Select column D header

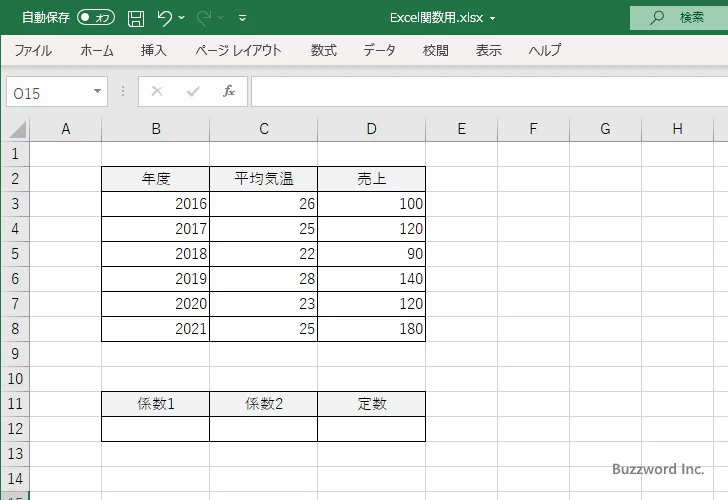(371, 129)
